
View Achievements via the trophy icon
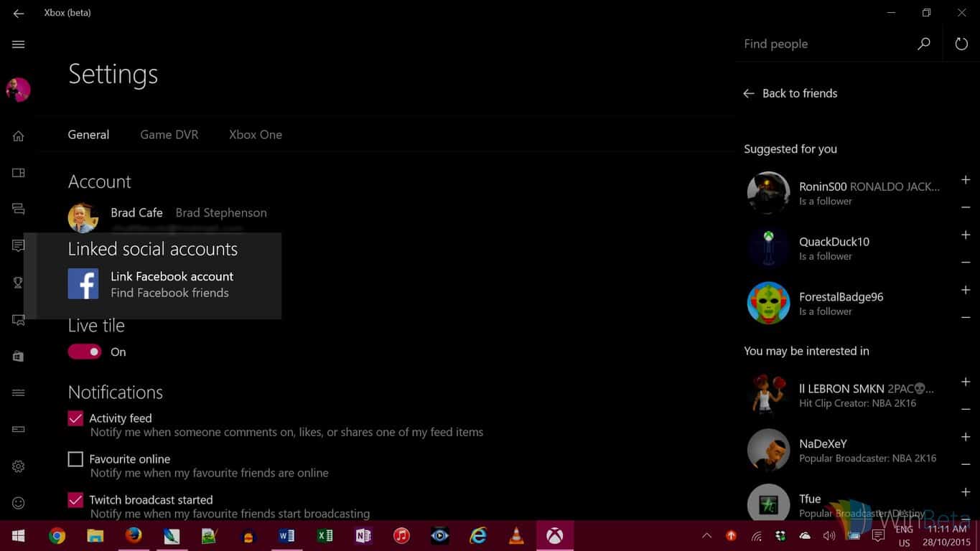[x=18, y=282]
